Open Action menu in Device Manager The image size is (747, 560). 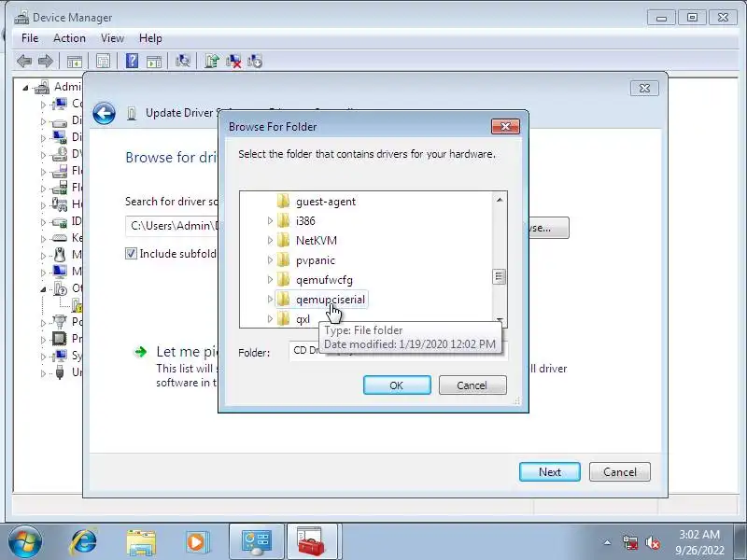tap(69, 38)
